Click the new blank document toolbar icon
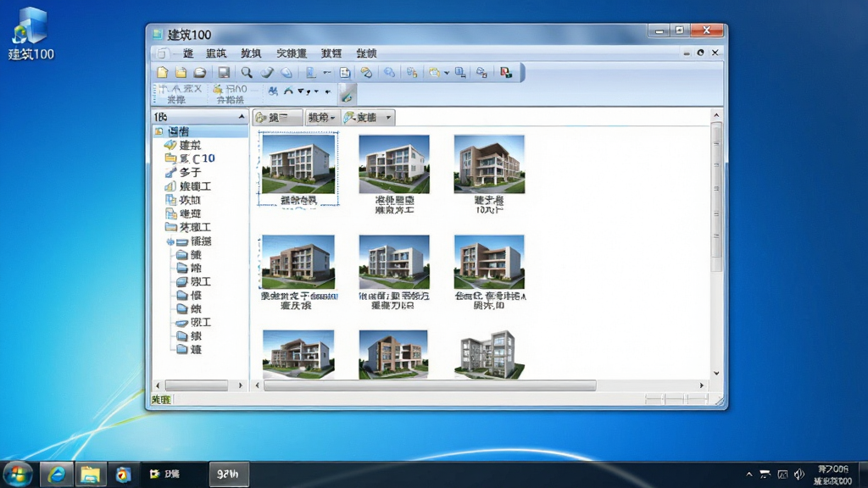This screenshot has height=488, width=868. [162, 72]
